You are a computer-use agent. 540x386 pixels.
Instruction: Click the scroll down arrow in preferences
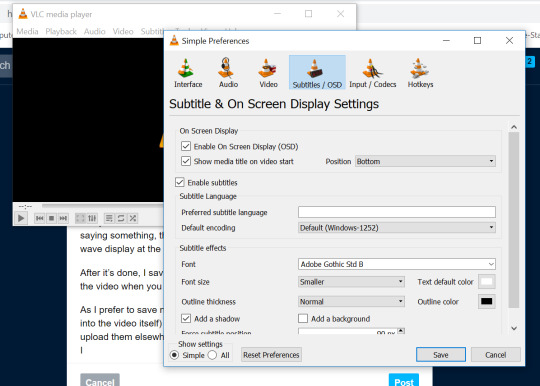pyautogui.click(x=514, y=328)
